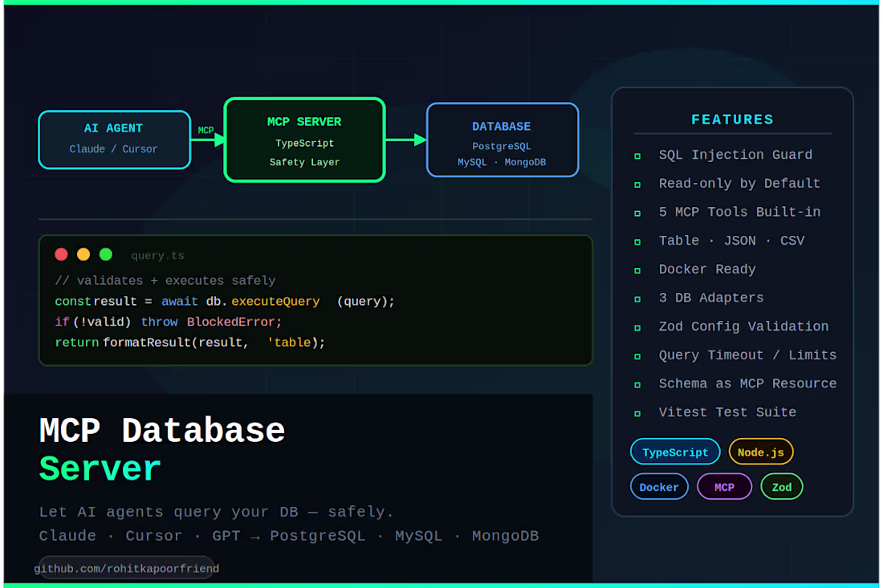Click the Safety Layer label

click(304, 163)
